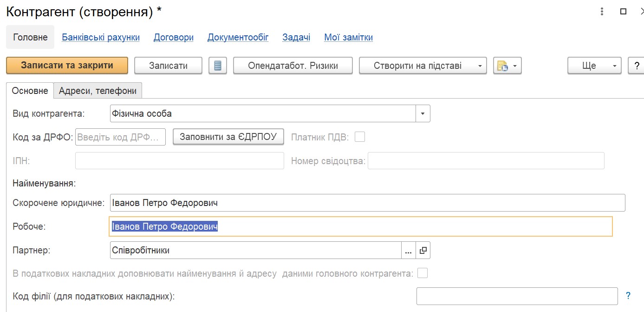Open the Банківські рахунки section
This screenshot has height=312, width=644.
click(x=101, y=38)
